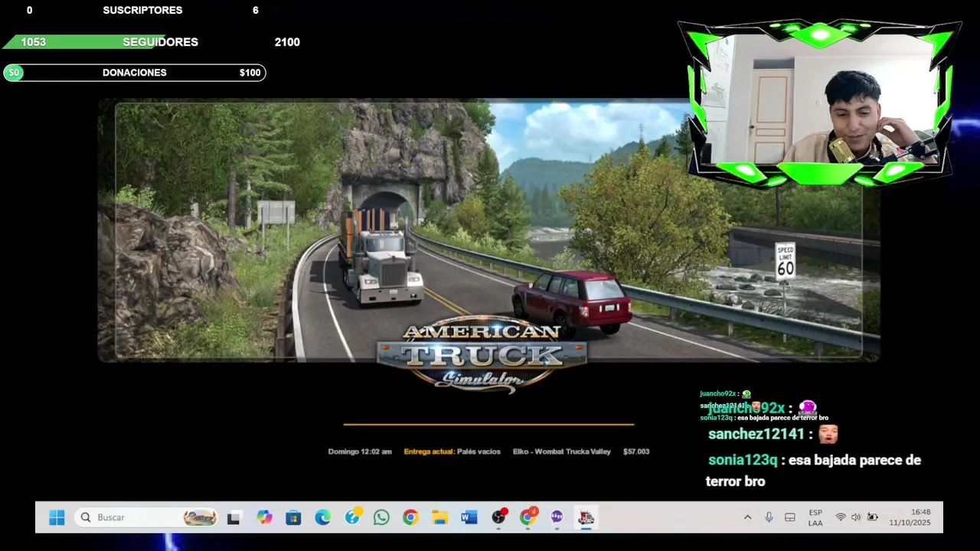
Task: Click sonia123q's large chat message
Action: click(x=814, y=471)
